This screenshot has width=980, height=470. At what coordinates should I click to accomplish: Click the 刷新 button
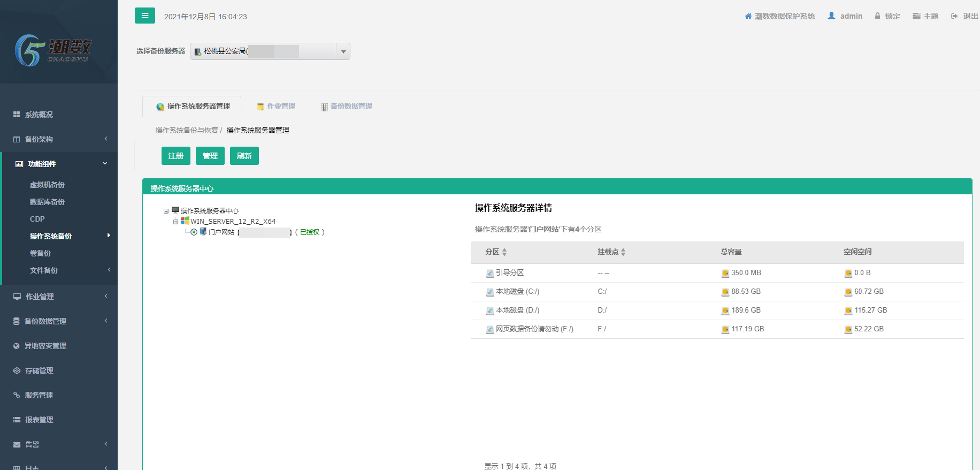click(244, 156)
